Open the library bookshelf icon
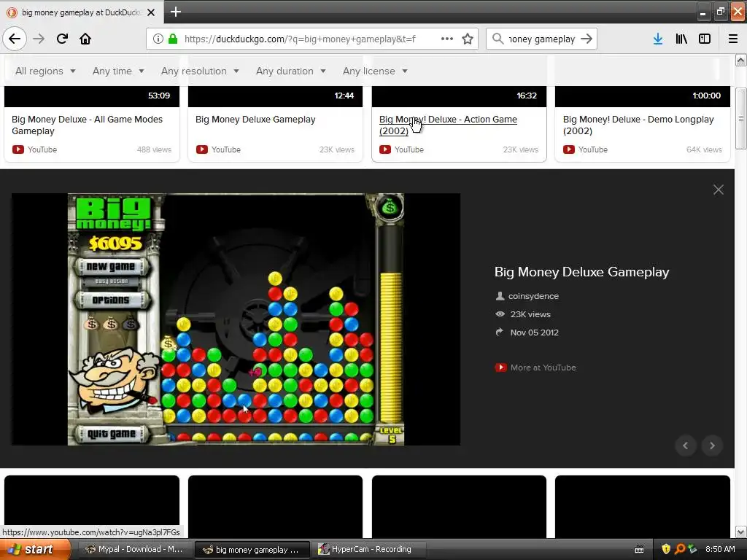The width and height of the screenshot is (747, 560). (681, 39)
